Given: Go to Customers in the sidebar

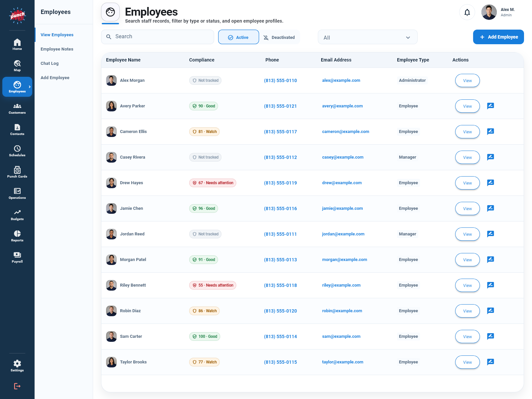Looking at the screenshot, I should tap(17, 108).
